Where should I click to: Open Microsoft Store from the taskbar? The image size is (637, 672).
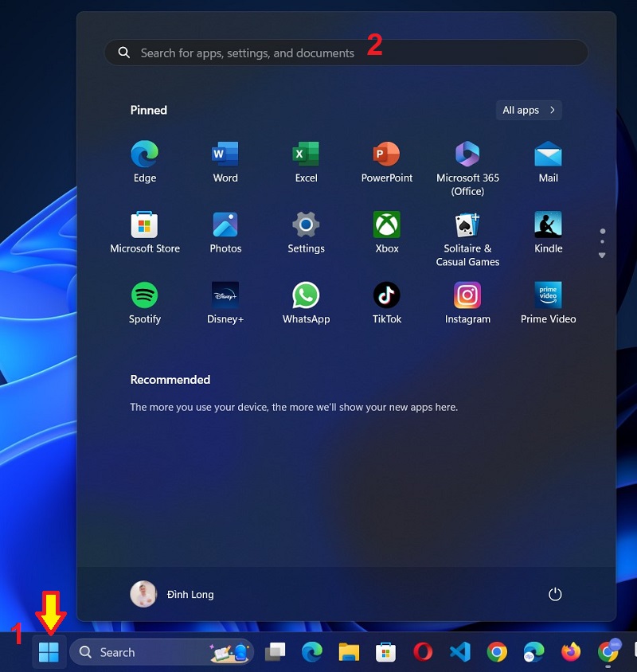click(385, 652)
